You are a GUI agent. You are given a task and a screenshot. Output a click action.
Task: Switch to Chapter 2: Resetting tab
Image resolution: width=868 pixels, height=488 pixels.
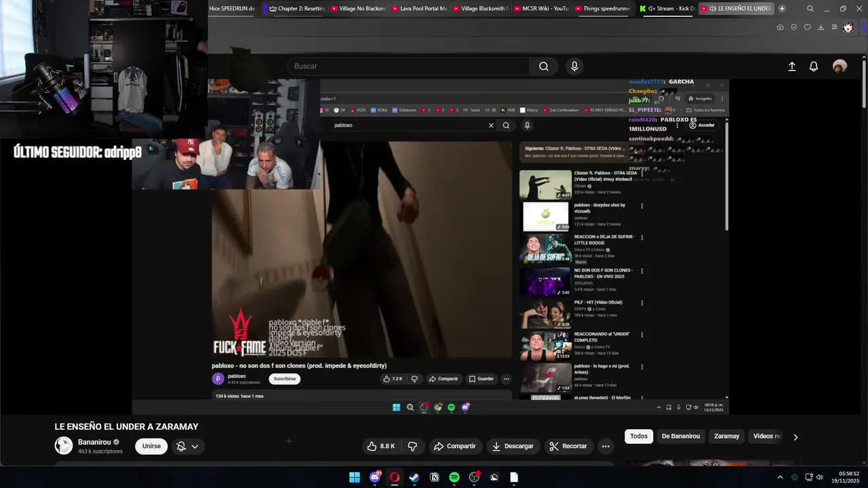coord(297,9)
